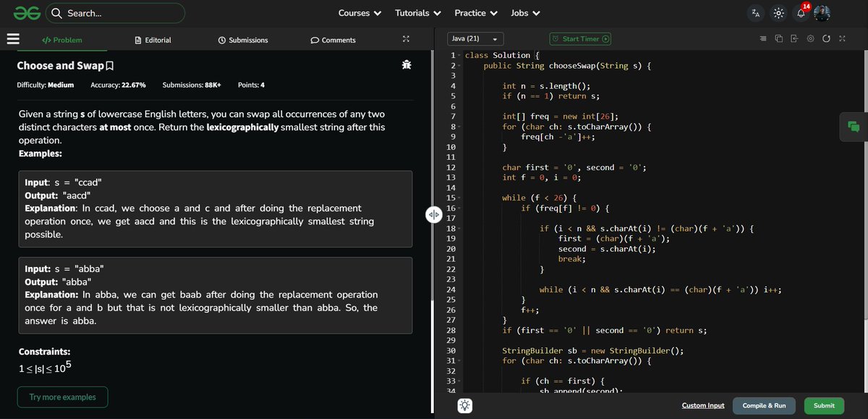Click the search magnifier icon
The height and width of the screenshot is (419, 868).
57,13
